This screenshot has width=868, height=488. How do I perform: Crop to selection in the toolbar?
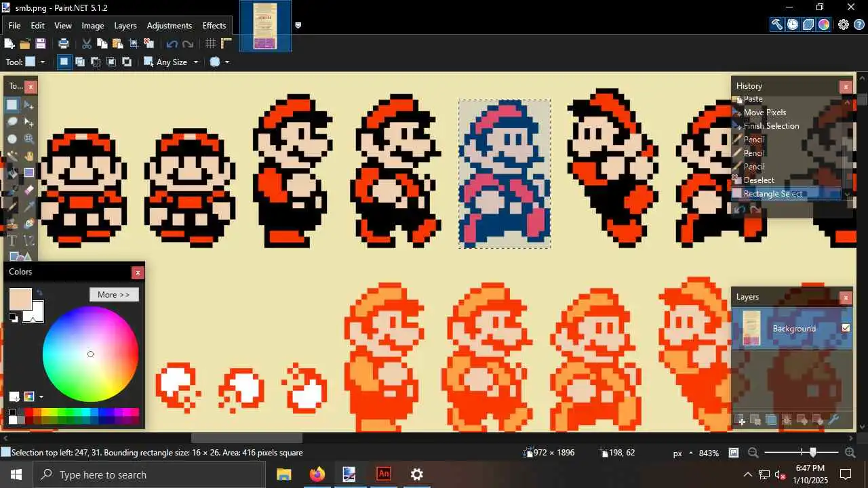click(x=134, y=43)
